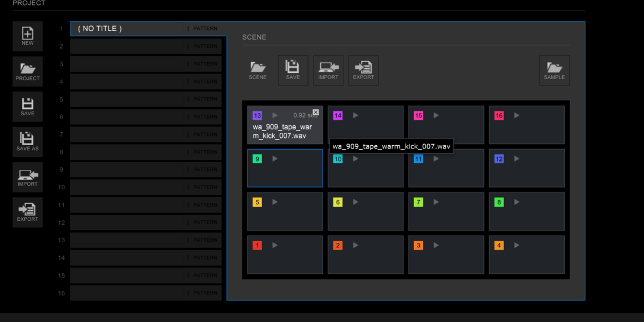
Task: Click the project Import icon in sidebar
Action: click(27, 177)
